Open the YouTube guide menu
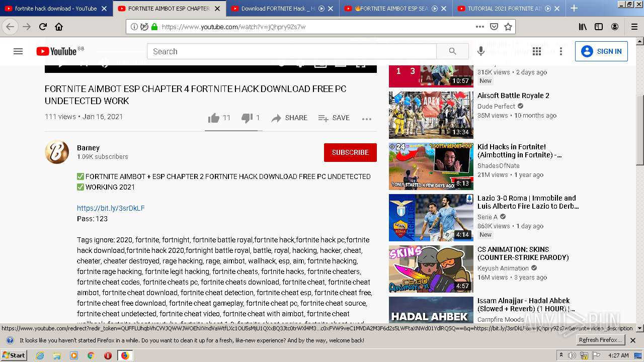The width and height of the screenshot is (644, 362). coord(18,51)
